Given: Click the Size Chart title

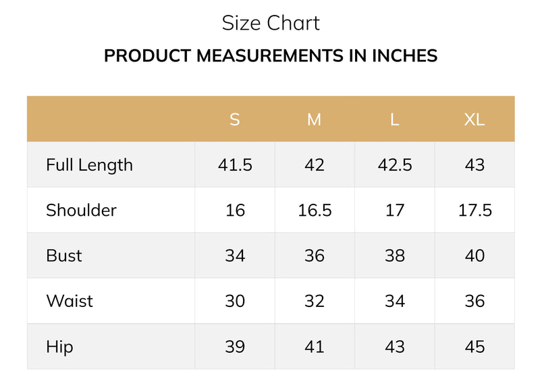Looking at the screenshot, I should 271,23.
